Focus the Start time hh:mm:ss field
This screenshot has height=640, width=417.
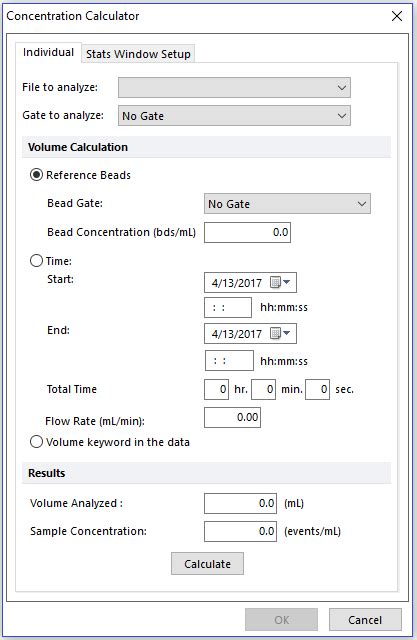(x=228, y=307)
